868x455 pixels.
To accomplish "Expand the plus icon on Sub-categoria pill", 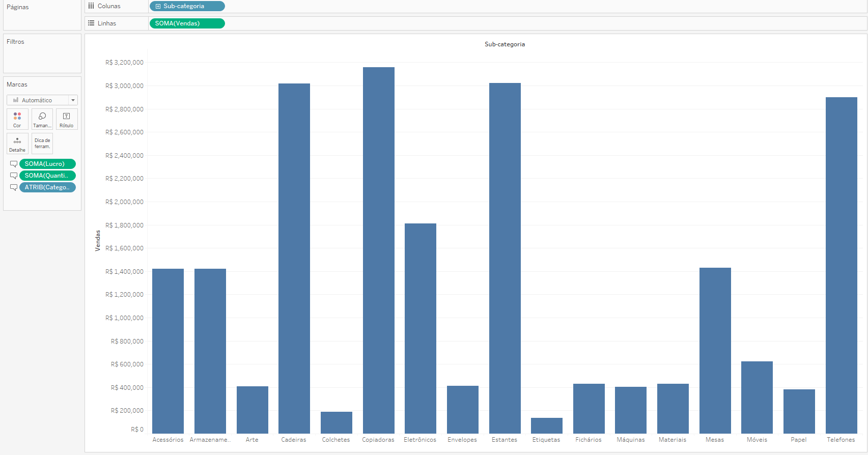I will point(158,6).
